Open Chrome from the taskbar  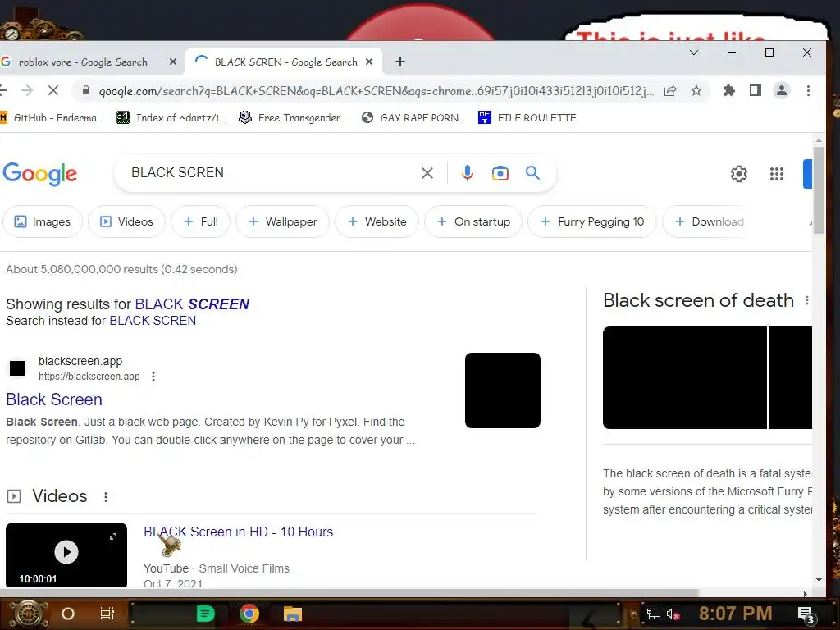coord(249,614)
